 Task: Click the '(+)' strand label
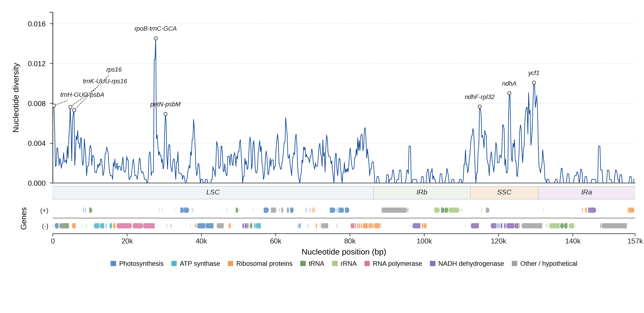pos(44,211)
